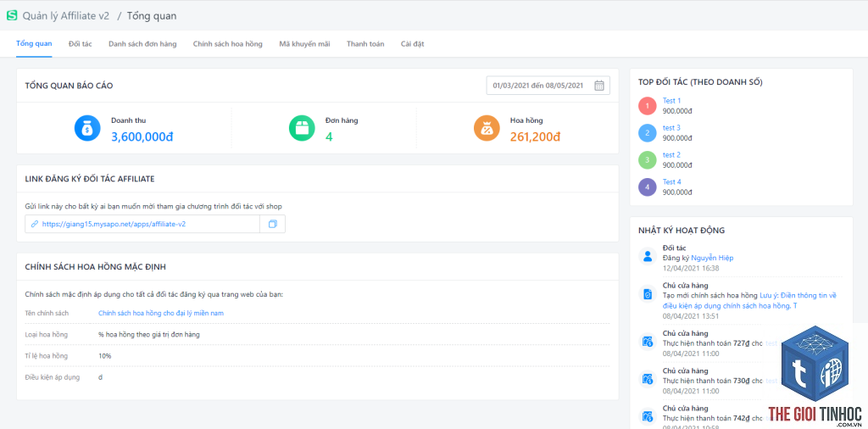The width and height of the screenshot is (868, 429).
Task: Switch to the Tổng quan tab
Action: (x=34, y=44)
